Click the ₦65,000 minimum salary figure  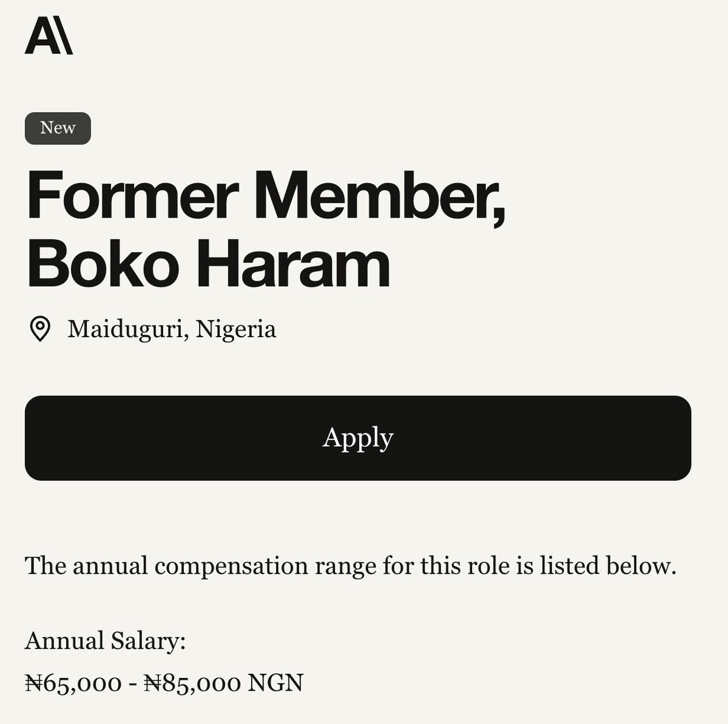73,683
